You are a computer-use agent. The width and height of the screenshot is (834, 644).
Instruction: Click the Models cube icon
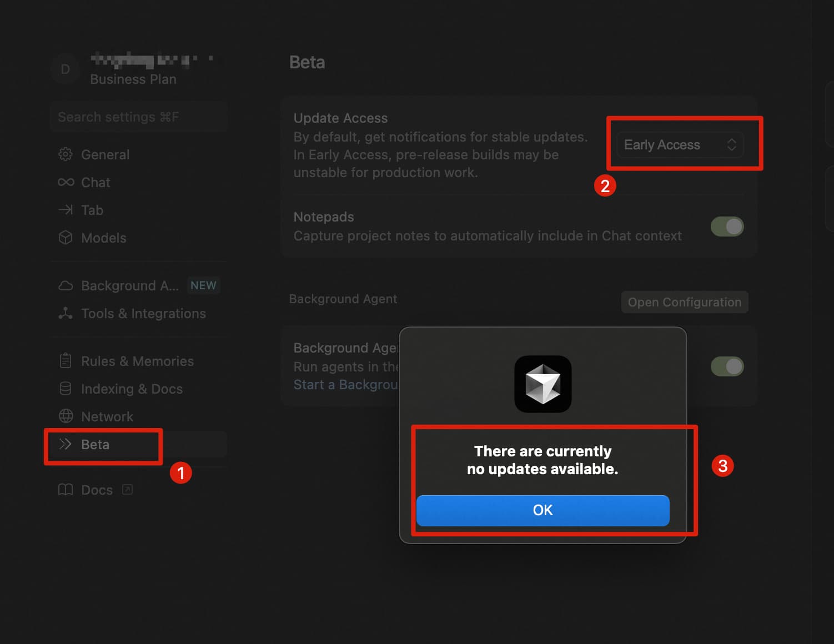[66, 238]
